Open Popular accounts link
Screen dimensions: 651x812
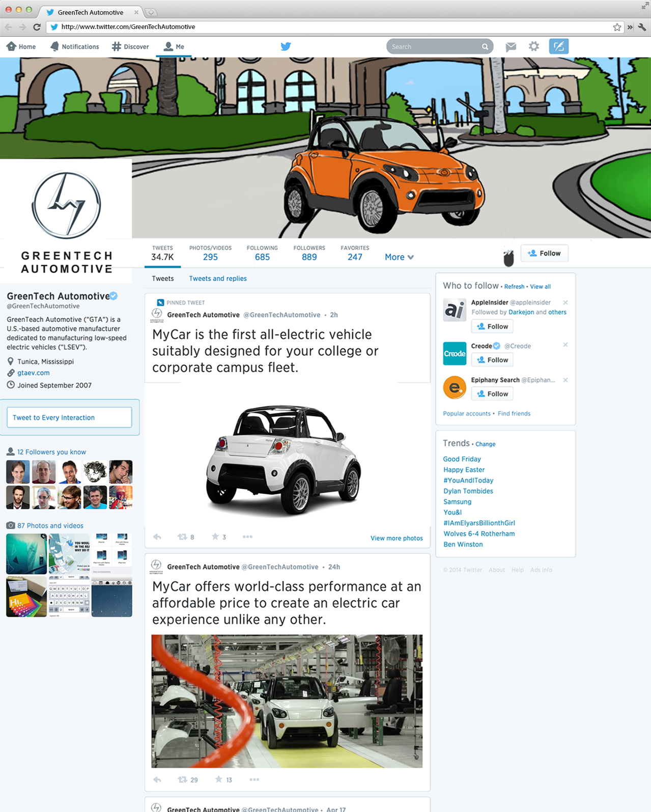pyautogui.click(x=467, y=413)
